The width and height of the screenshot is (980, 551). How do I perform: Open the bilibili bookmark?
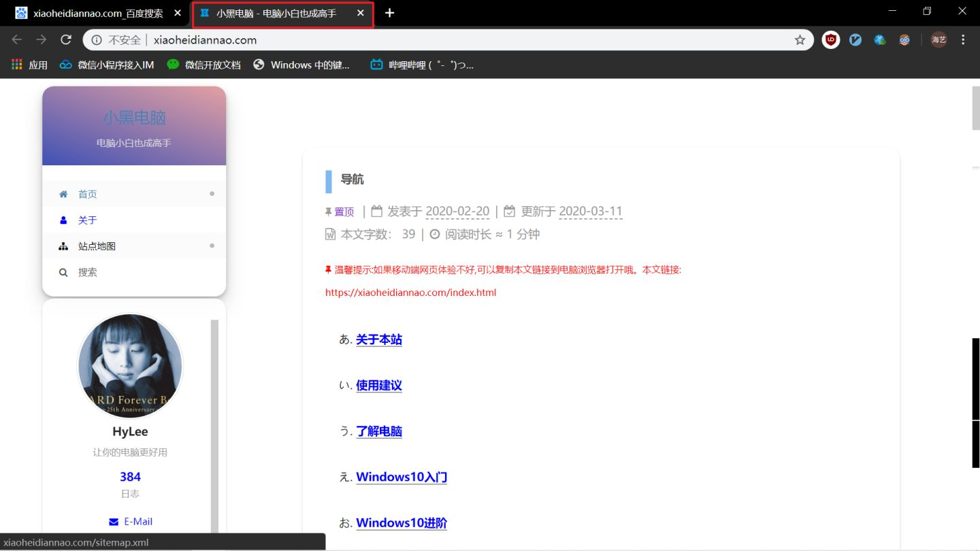coord(422,65)
